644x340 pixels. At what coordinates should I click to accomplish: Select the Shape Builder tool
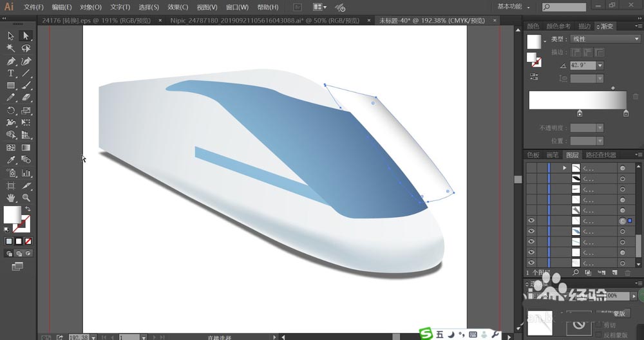tap(11, 135)
